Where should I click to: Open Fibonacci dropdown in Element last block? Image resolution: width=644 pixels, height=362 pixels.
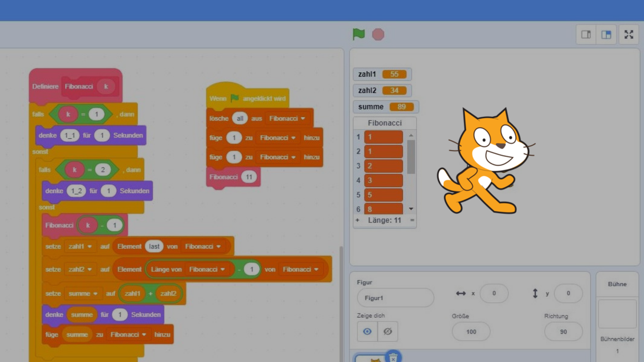click(203, 246)
